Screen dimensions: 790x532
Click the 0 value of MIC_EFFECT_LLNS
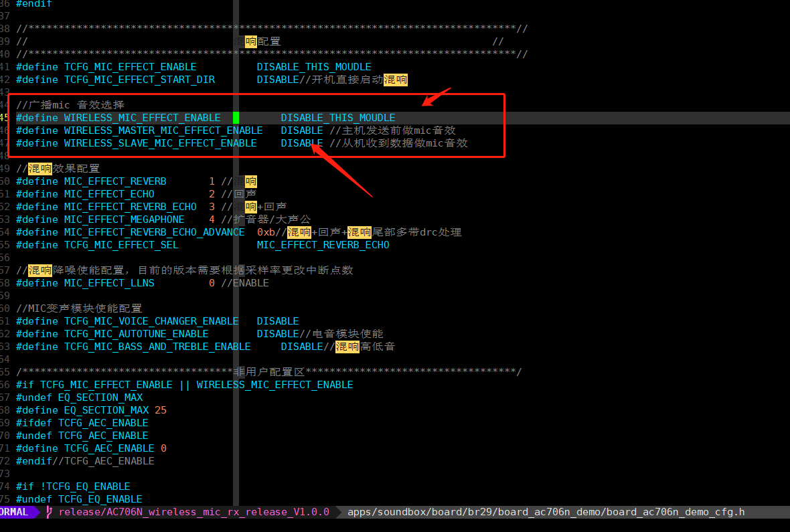click(212, 283)
